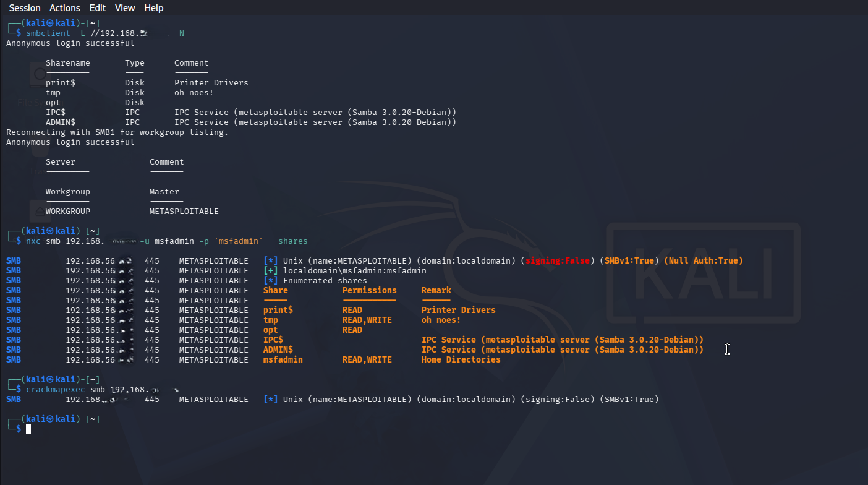Click the Master column header
Image resolution: width=868 pixels, height=485 pixels.
point(164,192)
